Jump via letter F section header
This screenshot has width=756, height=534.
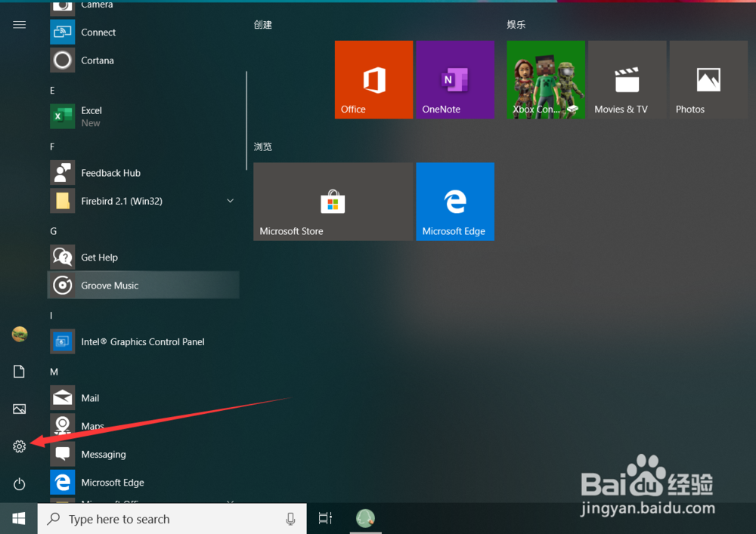(52, 147)
